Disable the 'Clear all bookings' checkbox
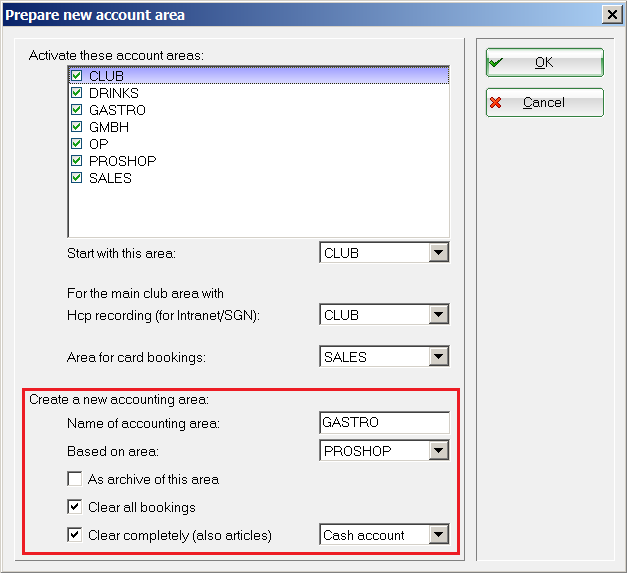This screenshot has height=573, width=627. pos(75,507)
